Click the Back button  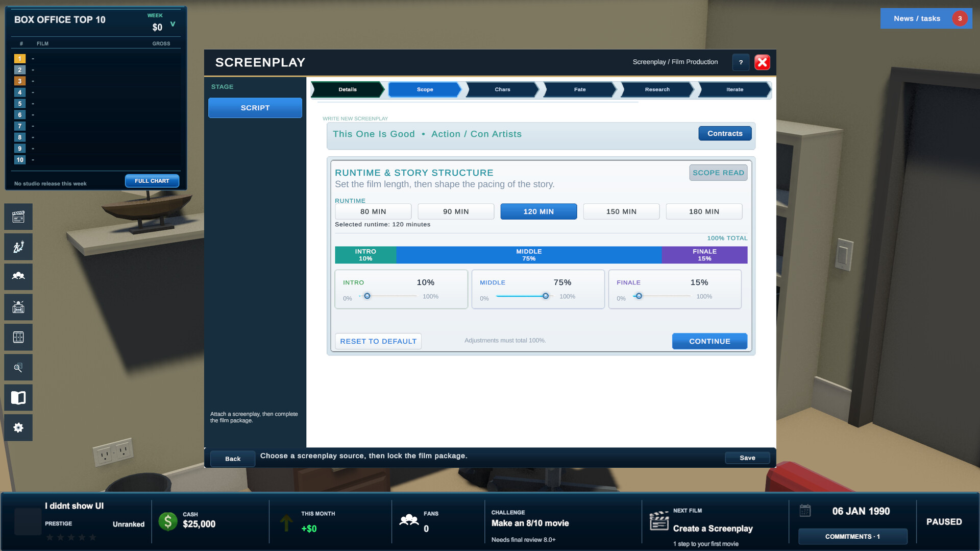(233, 459)
